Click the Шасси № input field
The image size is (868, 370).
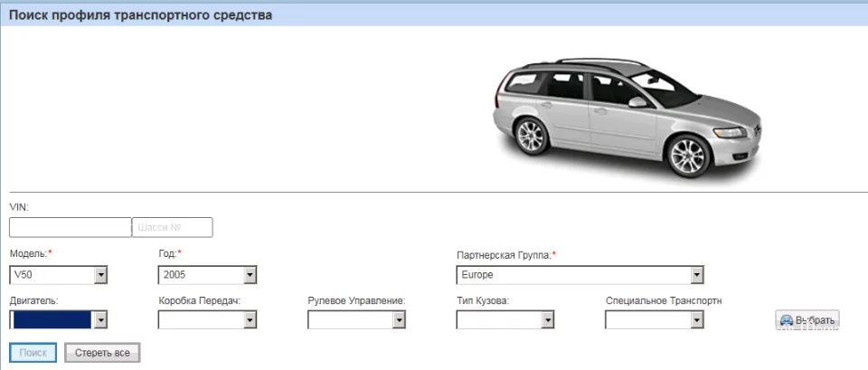tap(172, 227)
